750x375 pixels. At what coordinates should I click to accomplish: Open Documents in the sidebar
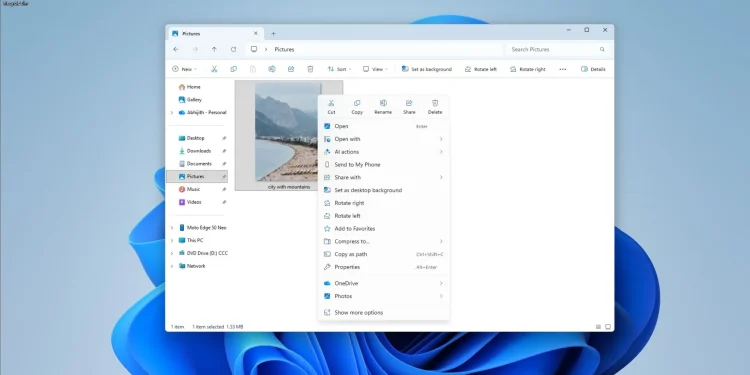pyautogui.click(x=197, y=164)
